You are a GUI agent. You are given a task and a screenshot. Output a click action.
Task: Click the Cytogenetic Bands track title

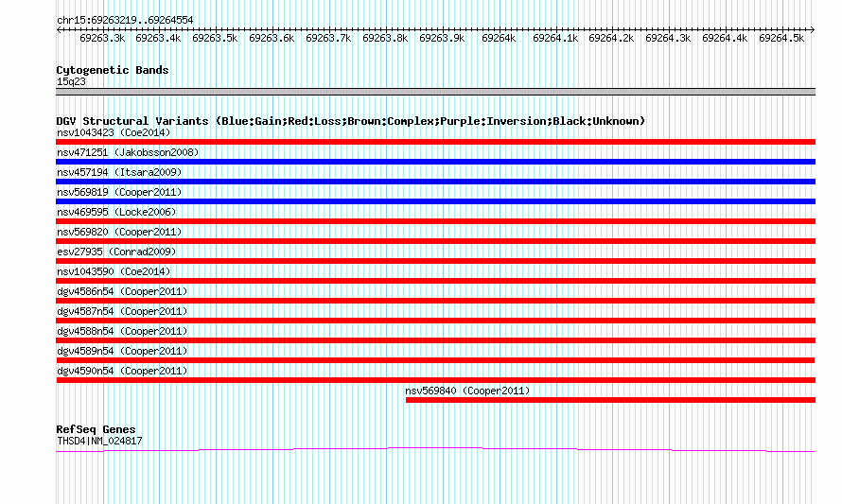coord(113,70)
